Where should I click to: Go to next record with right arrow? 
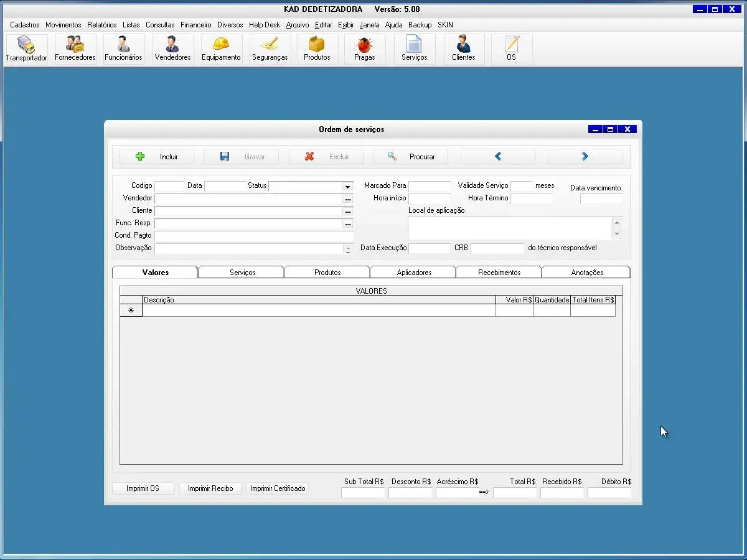(585, 157)
